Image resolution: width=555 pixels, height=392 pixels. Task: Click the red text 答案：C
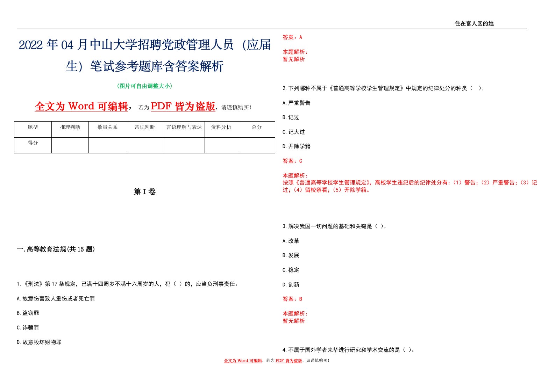(x=292, y=161)
